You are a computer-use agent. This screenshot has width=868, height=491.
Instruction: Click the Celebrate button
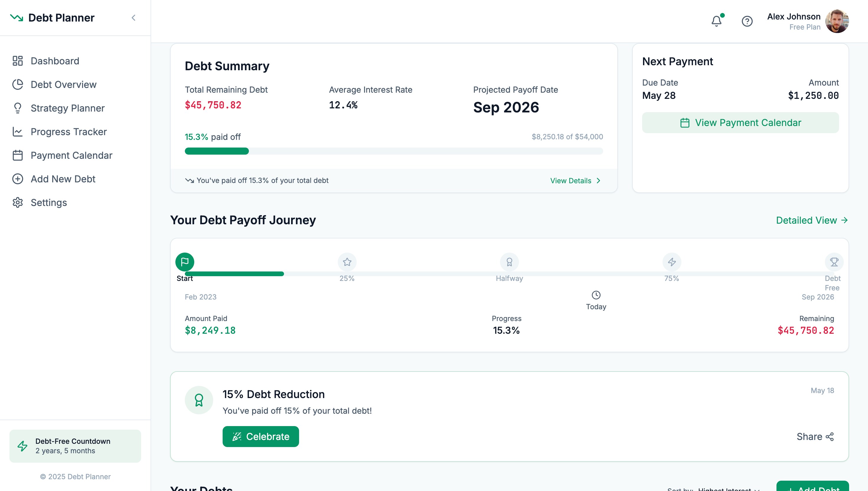click(x=260, y=436)
